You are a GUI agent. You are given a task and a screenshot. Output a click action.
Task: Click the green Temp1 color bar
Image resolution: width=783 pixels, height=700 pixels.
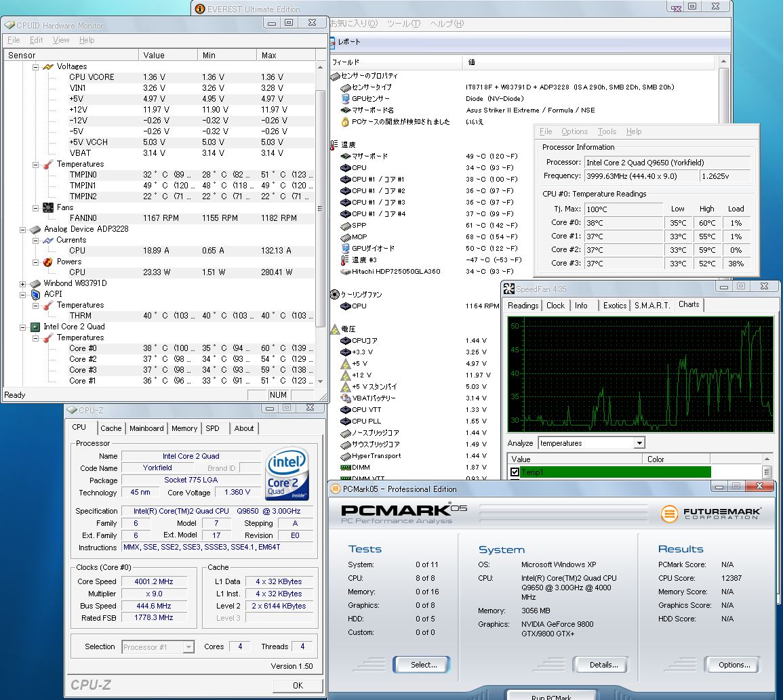[616, 472]
